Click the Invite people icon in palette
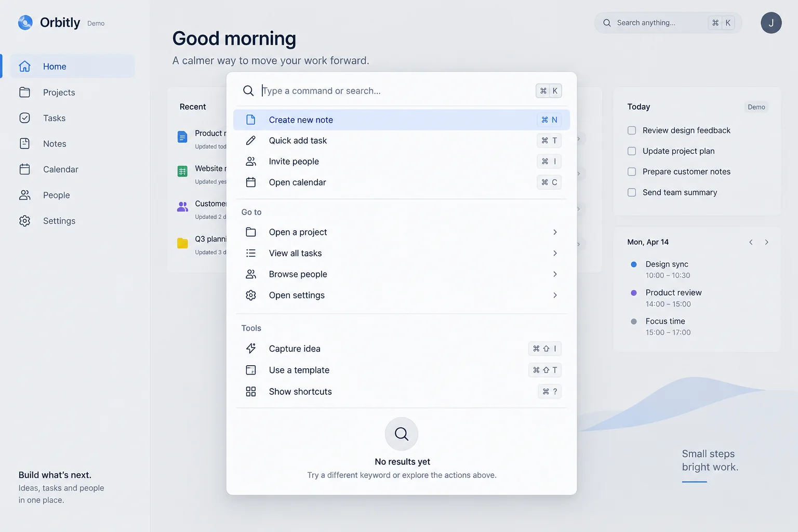 (251, 162)
